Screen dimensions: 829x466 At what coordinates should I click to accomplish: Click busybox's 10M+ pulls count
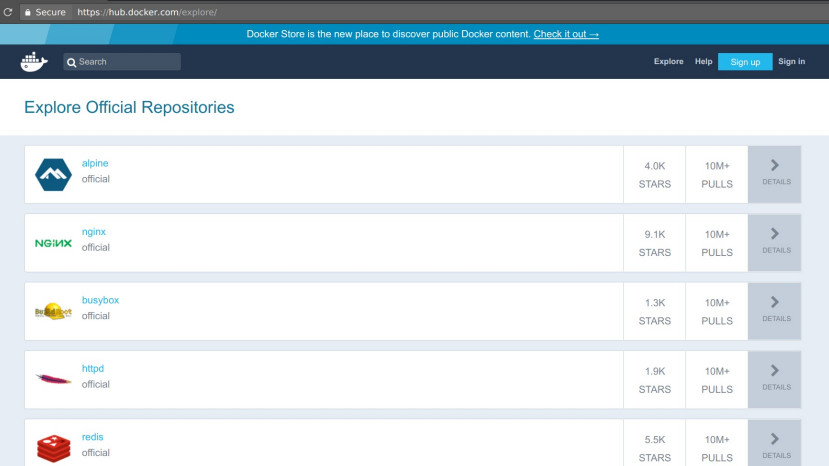point(717,303)
